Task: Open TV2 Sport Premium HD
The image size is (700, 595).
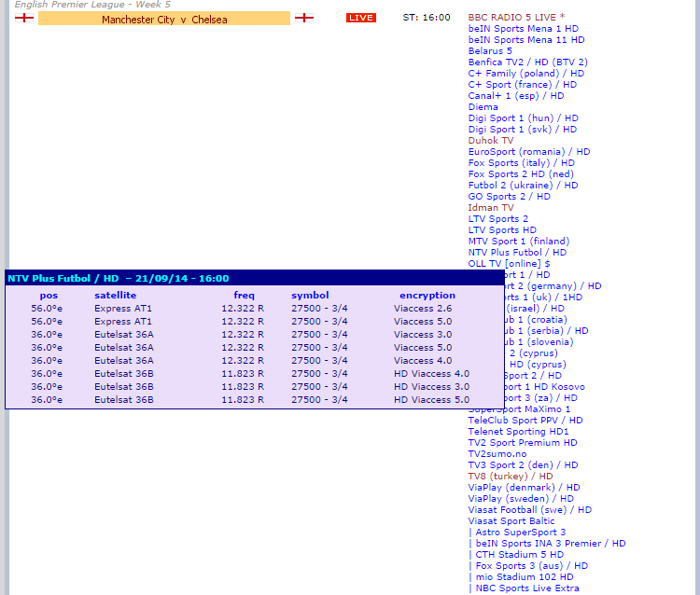Action: pyautogui.click(x=523, y=442)
